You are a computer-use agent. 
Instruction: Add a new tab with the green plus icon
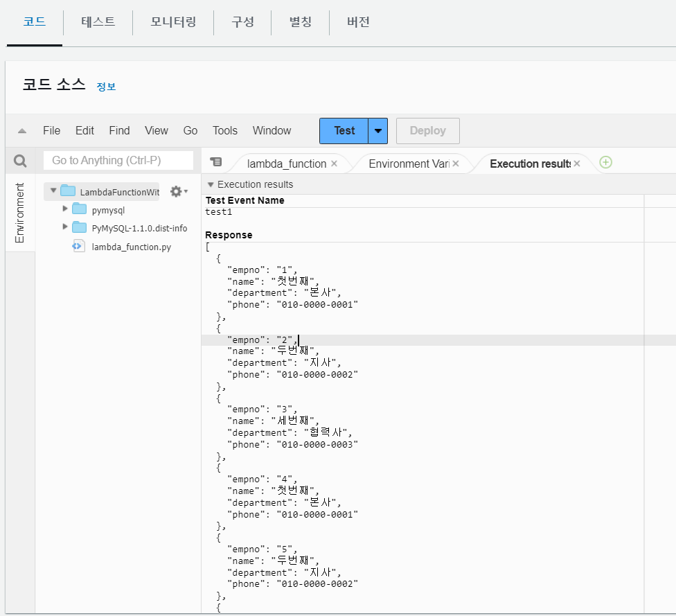point(606,162)
